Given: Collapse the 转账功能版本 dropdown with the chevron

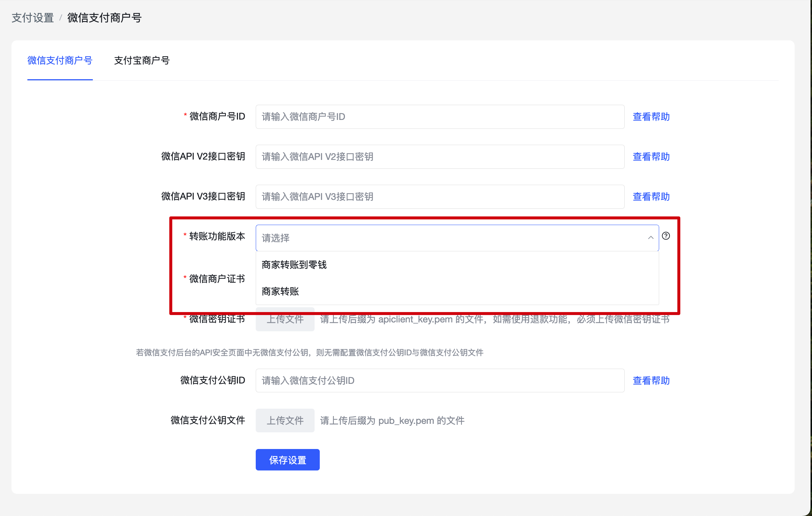Looking at the screenshot, I should coord(651,238).
